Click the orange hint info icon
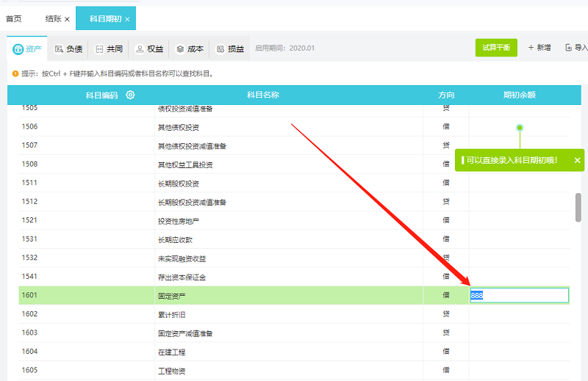This screenshot has height=381, width=588. coord(15,73)
